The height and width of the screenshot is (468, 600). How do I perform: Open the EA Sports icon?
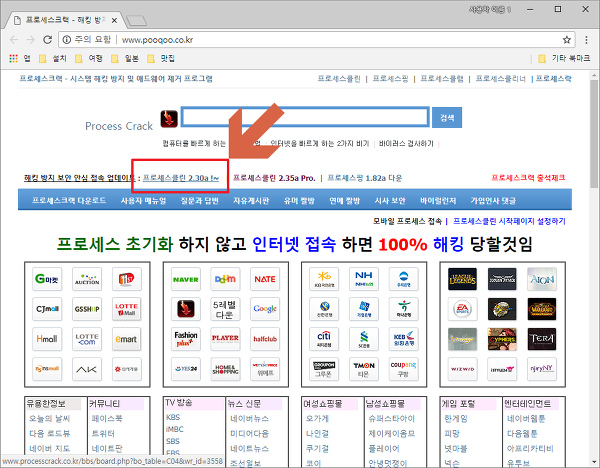(463, 309)
